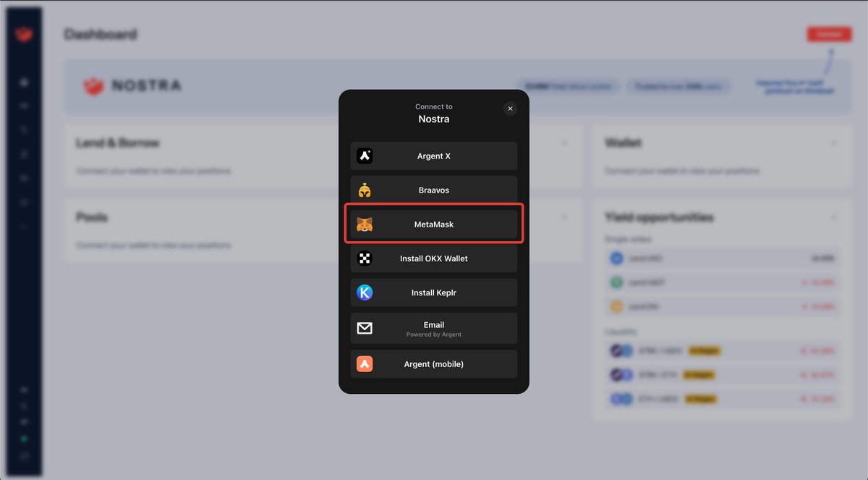The image size is (868, 480).
Task: Collapse the Pools card
Action: [564, 217]
